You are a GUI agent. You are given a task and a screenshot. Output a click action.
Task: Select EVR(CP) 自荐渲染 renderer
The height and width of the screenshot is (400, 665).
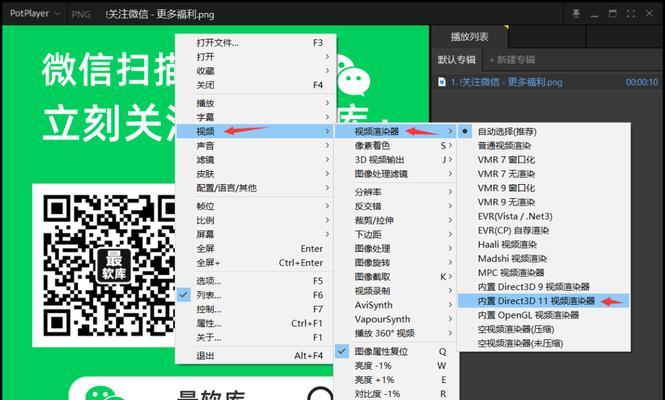tap(544, 230)
